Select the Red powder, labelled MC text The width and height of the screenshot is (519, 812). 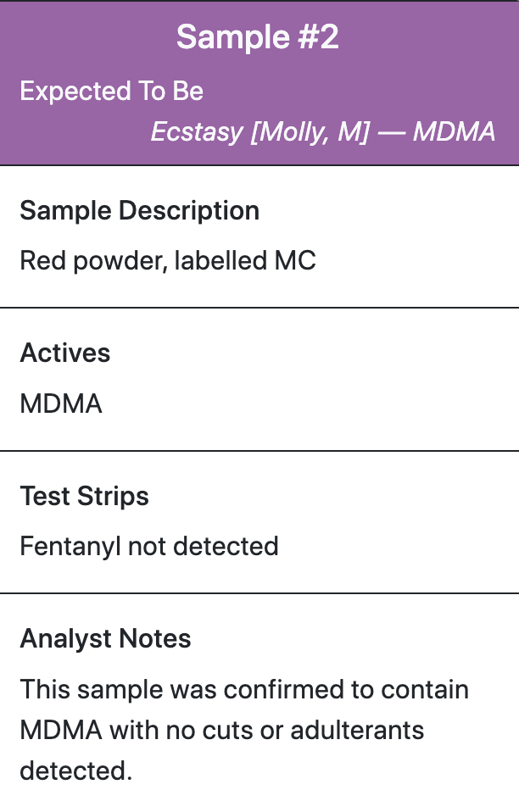tap(167, 260)
